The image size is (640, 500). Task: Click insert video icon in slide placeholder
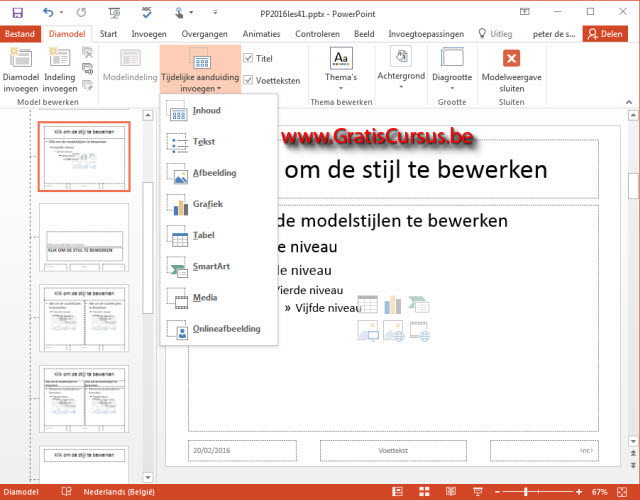click(x=420, y=331)
